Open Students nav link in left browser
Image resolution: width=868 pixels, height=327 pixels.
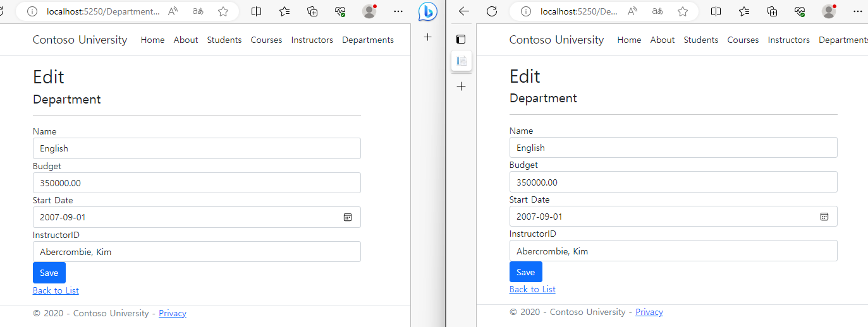(224, 40)
